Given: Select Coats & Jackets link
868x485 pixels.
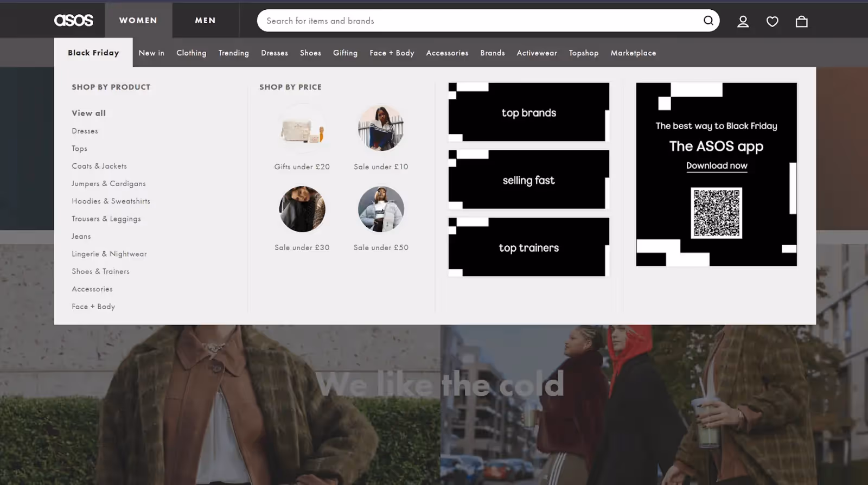Looking at the screenshot, I should [99, 166].
